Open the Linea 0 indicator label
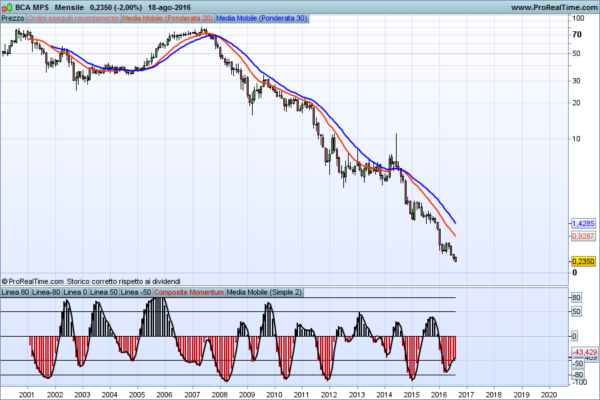The width and height of the screenshot is (600, 400). [x=75, y=292]
